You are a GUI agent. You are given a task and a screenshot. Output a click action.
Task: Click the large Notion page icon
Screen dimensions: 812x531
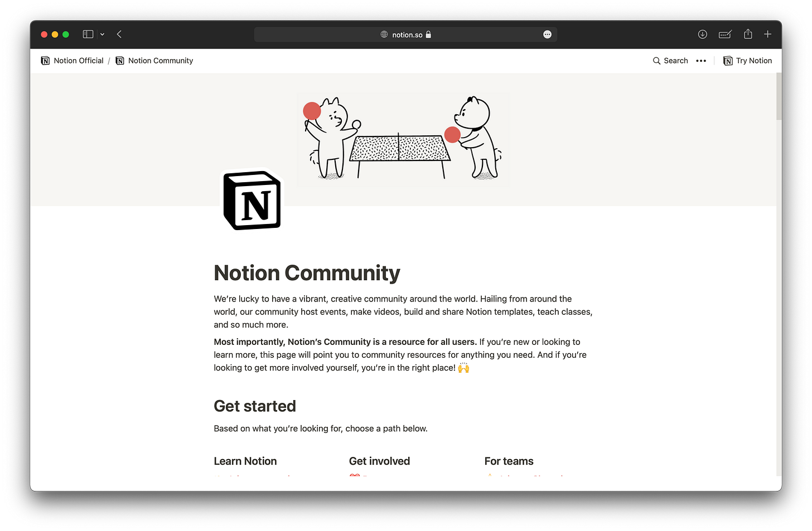point(252,201)
